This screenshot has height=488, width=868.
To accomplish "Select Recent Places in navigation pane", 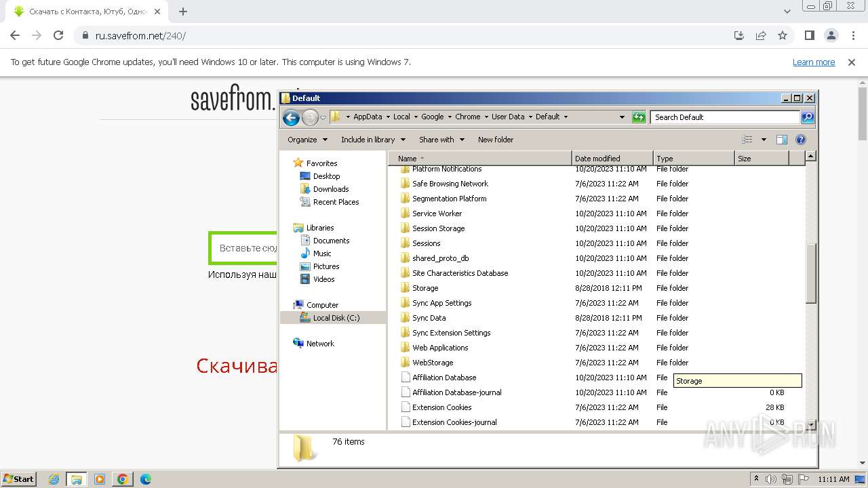I will [336, 202].
